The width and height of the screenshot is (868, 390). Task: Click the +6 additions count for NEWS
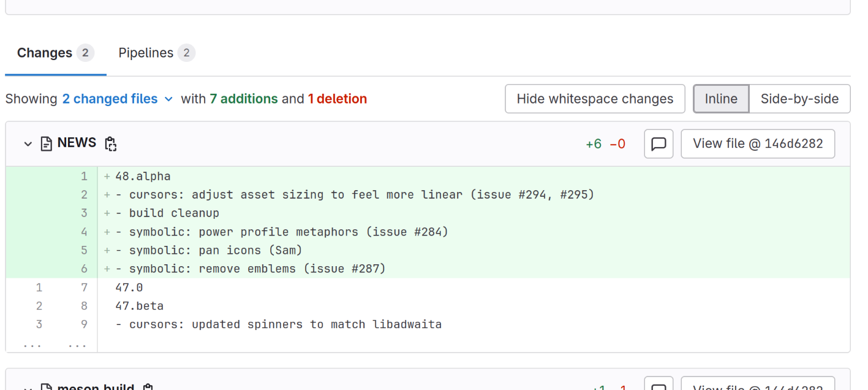click(594, 144)
